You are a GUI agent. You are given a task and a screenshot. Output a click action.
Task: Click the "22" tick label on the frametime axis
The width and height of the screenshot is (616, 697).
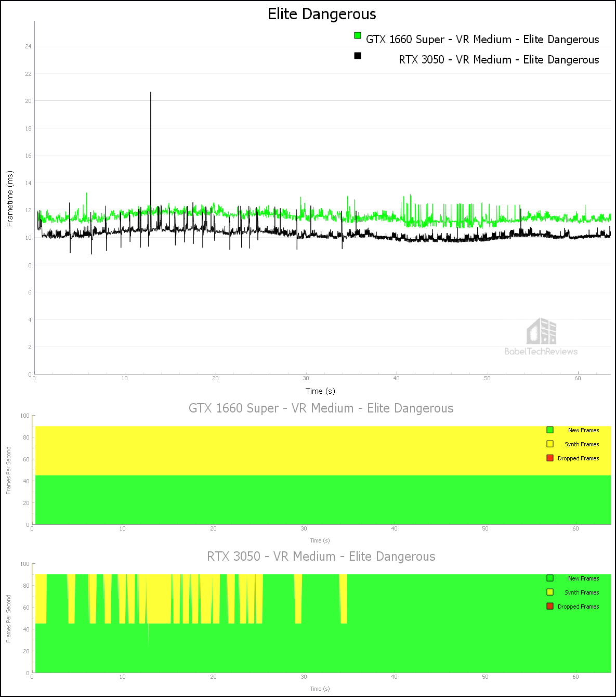coord(28,74)
